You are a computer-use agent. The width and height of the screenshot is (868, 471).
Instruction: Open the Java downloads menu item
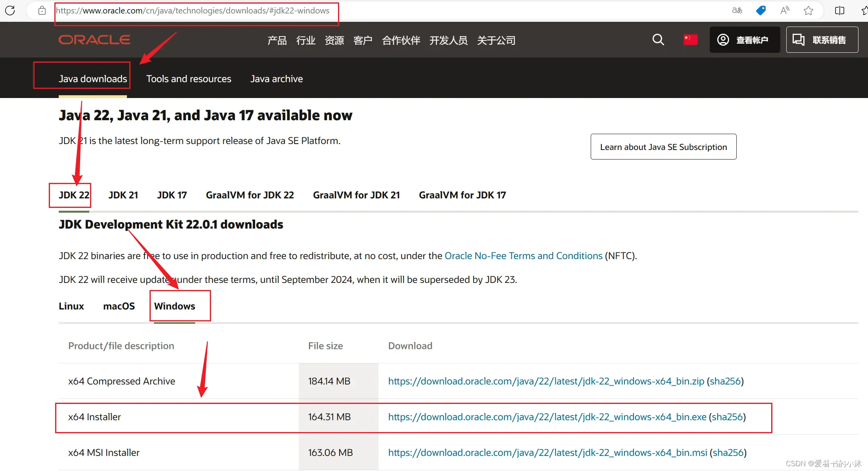click(x=93, y=78)
